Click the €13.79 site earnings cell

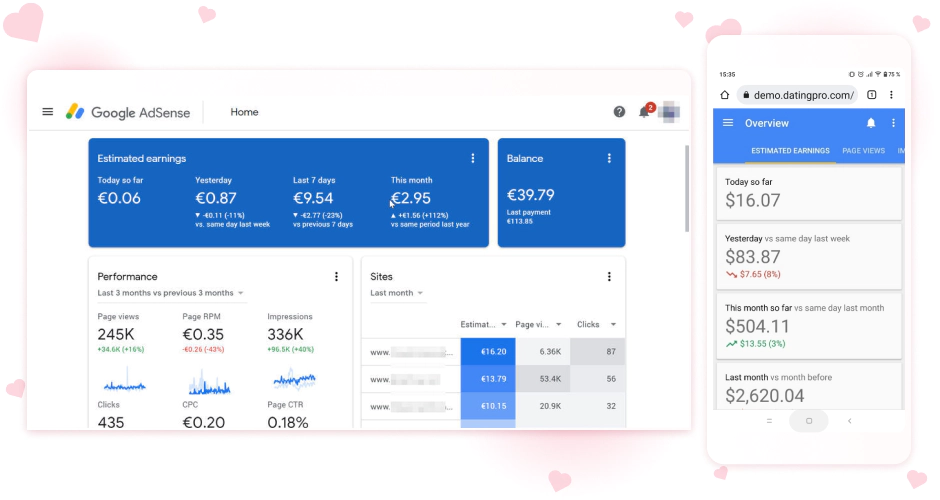(488, 379)
